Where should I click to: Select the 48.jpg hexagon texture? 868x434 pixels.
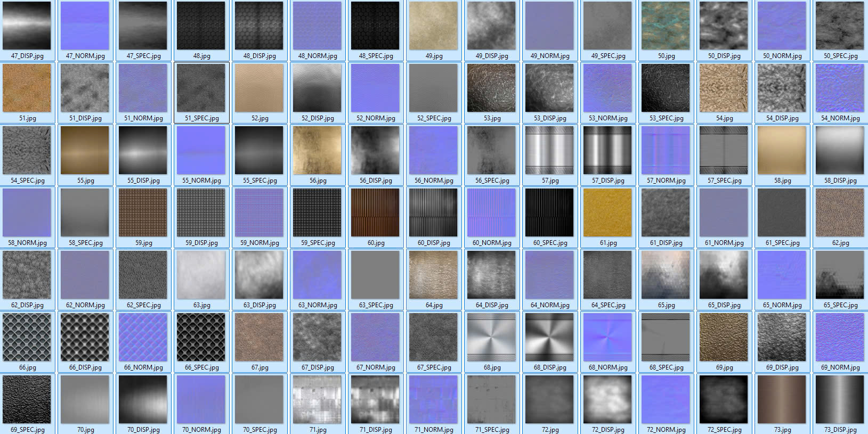point(201,26)
